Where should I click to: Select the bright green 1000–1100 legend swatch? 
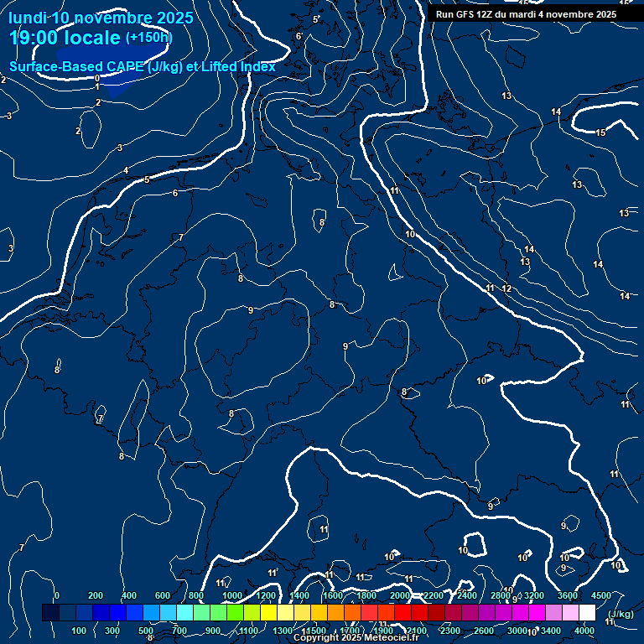(236, 612)
